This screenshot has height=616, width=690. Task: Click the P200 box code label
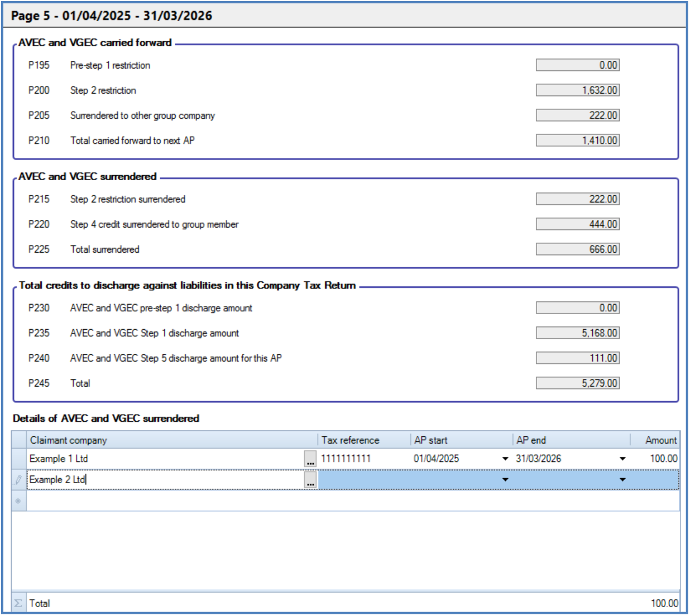point(39,90)
